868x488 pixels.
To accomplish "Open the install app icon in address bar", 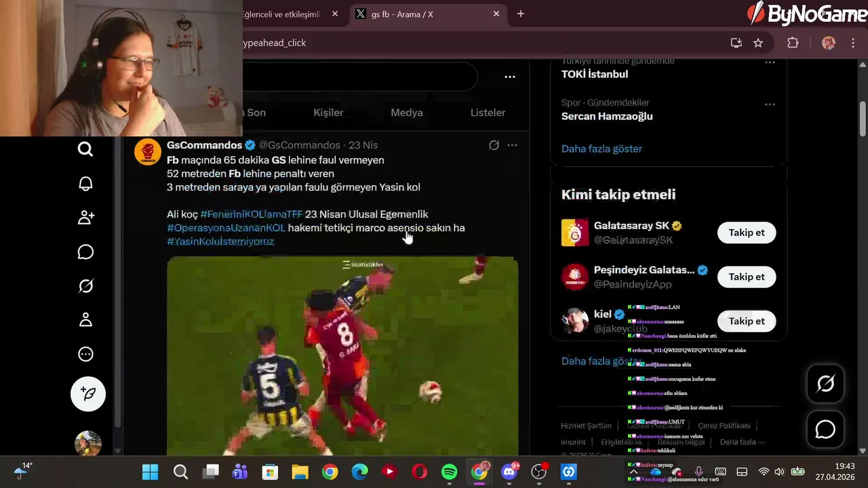I will pyautogui.click(x=736, y=43).
